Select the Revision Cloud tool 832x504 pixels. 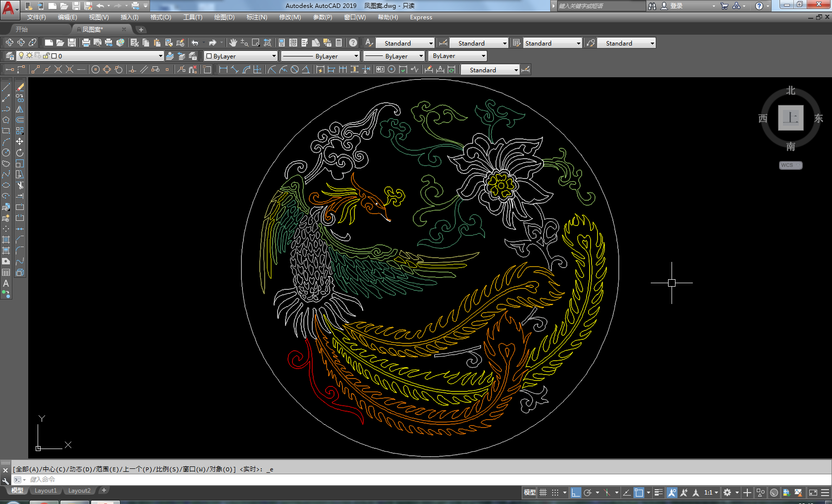(6, 163)
